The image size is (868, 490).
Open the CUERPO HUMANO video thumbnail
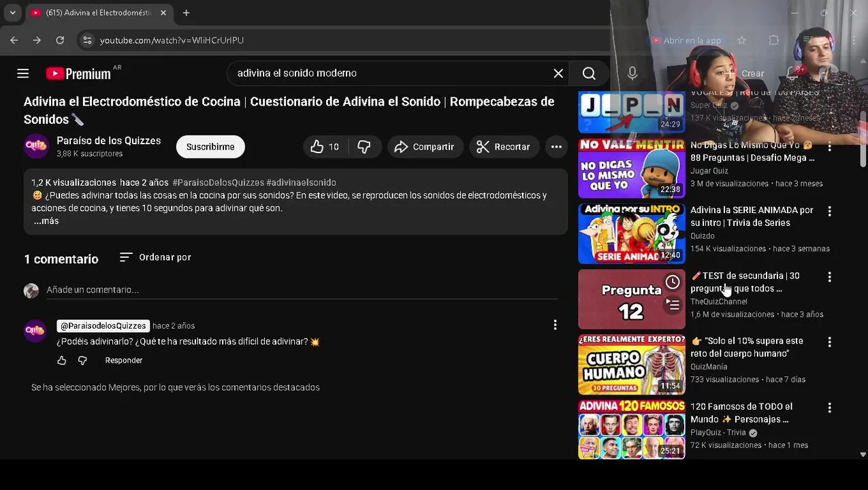pos(632,365)
